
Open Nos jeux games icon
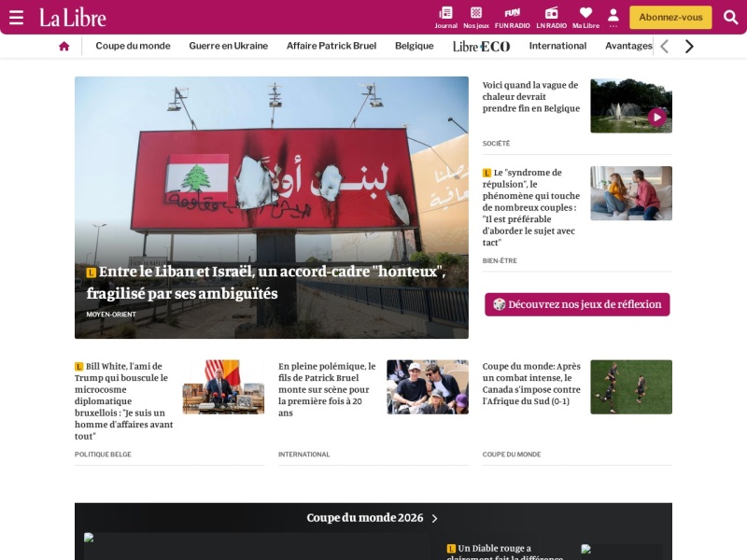point(476,18)
